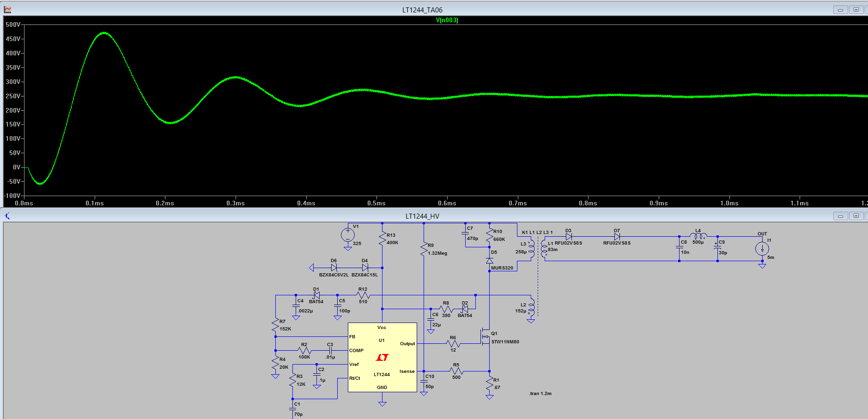Image resolution: width=868 pixels, height=419 pixels.
Task: Minimize the LT1244_TA06 waveform pane
Action: (x=840, y=10)
